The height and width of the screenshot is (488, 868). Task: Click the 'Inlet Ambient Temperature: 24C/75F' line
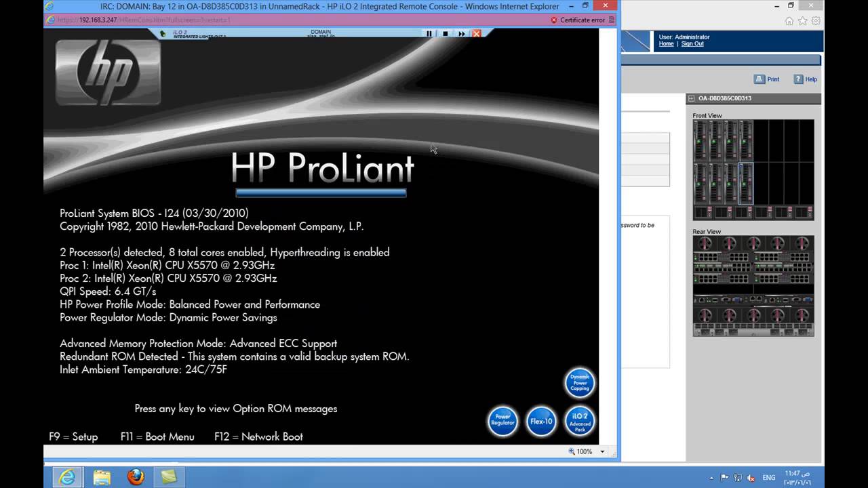click(x=143, y=369)
